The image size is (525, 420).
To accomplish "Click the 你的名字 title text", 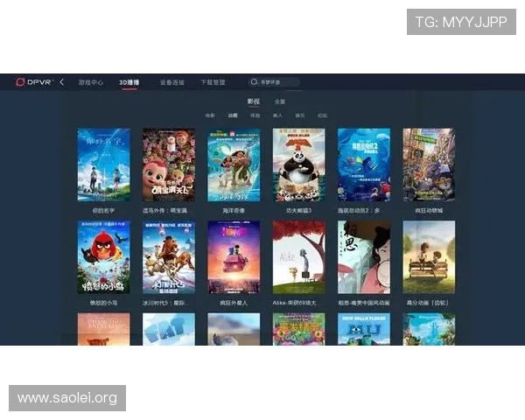I will coord(103,211).
